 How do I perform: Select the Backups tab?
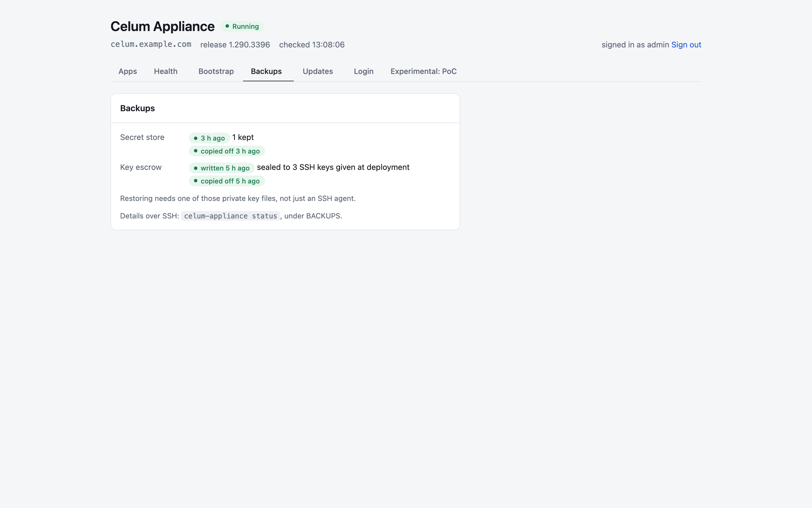coord(266,71)
